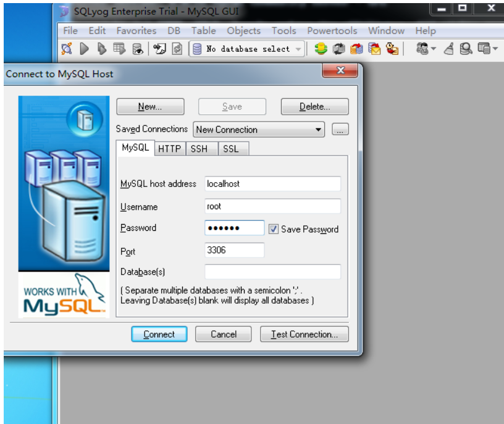Click the Execute Query play icon

(x=84, y=49)
